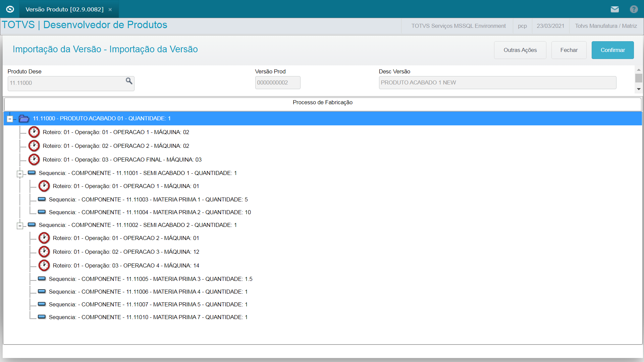Open the Outras Ações menu
Image resolution: width=644 pixels, height=362 pixels.
(520, 50)
